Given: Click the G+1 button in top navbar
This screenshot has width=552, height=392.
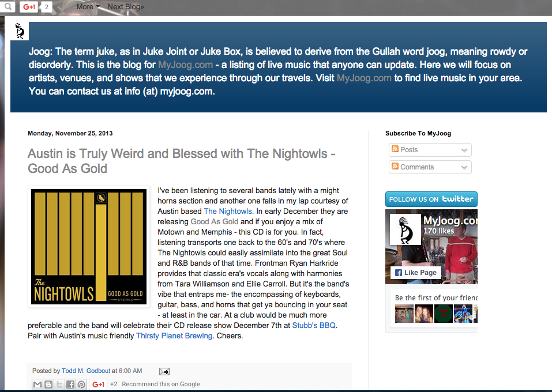Looking at the screenshot, I should click(29, 7).
